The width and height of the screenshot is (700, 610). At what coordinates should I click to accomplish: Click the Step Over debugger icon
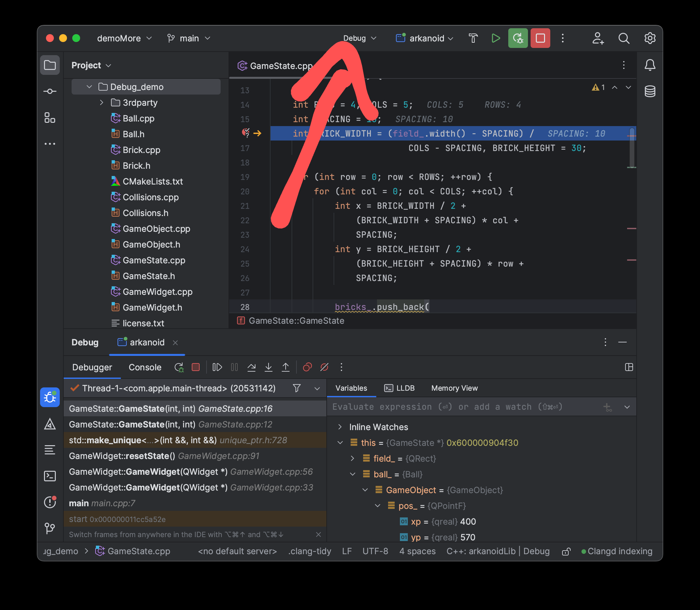[251, 367]
